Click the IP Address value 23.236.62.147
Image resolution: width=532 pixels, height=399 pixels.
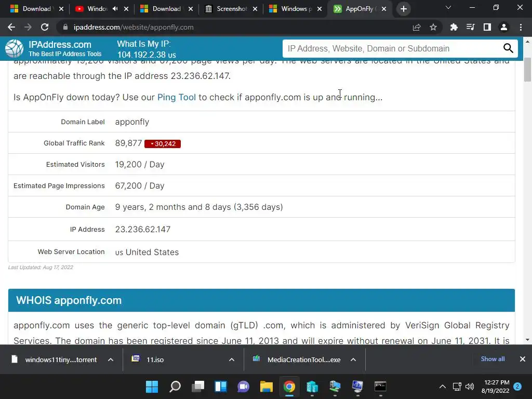coord(143,229)
